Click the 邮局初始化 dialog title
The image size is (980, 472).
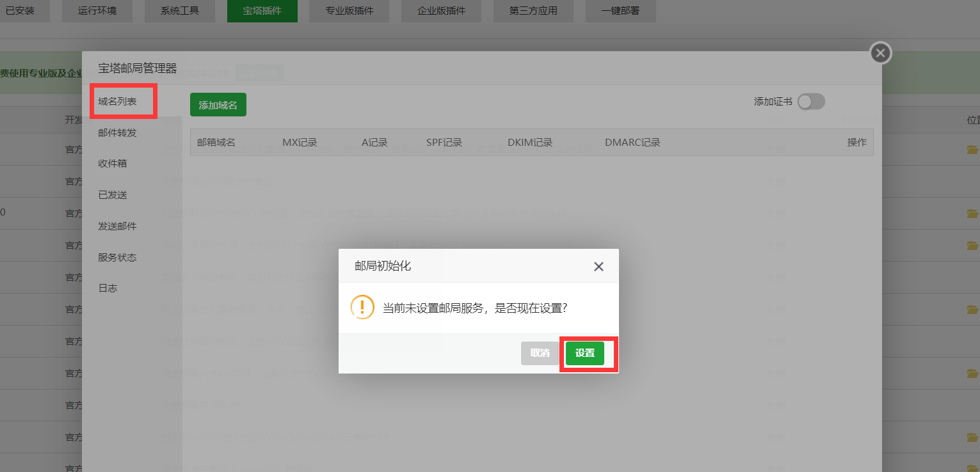click(x=383, y=266)
